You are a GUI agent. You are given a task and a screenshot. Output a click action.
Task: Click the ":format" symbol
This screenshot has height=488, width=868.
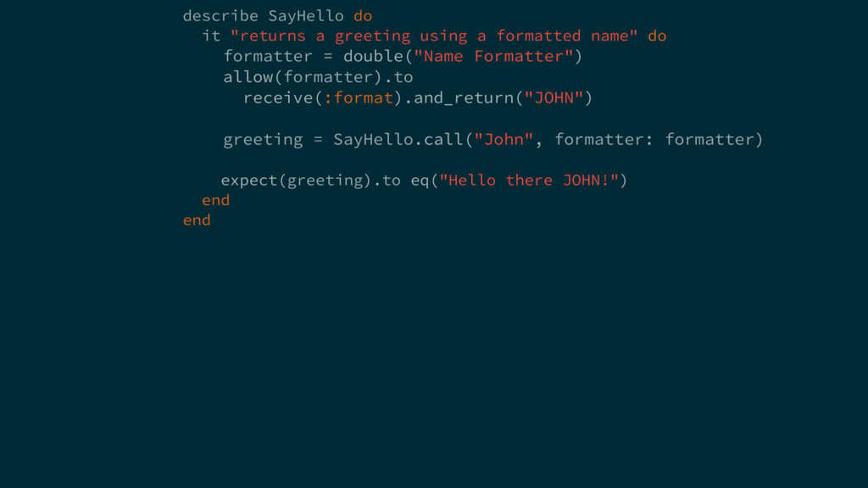pyautogui.click(x=359, y=98)
